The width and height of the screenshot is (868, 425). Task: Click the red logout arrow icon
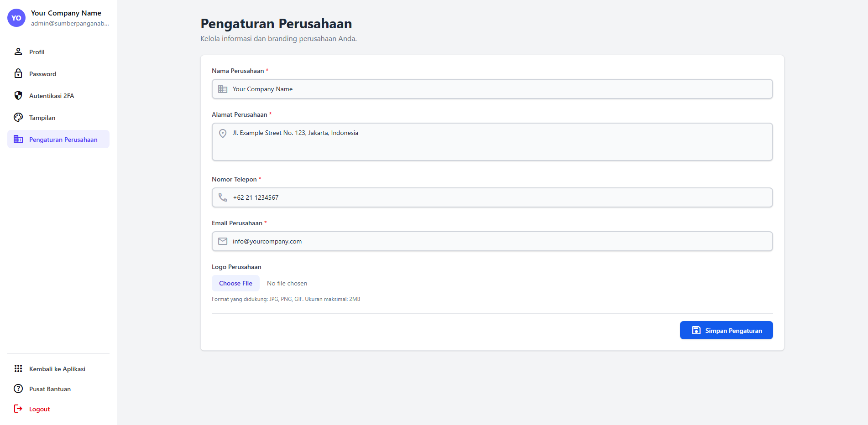(18, 409)
